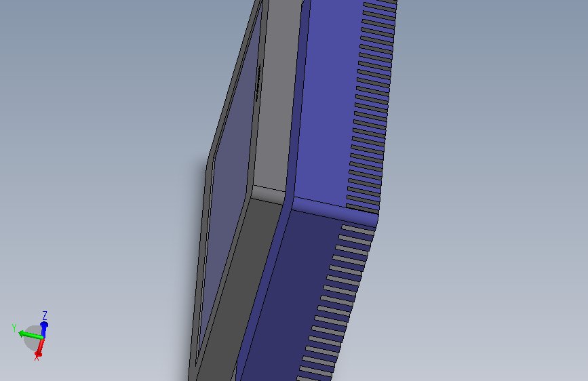Click the green Y axis of the orientation triad
This screenshot has width=588, height=381.
(31, 335)
